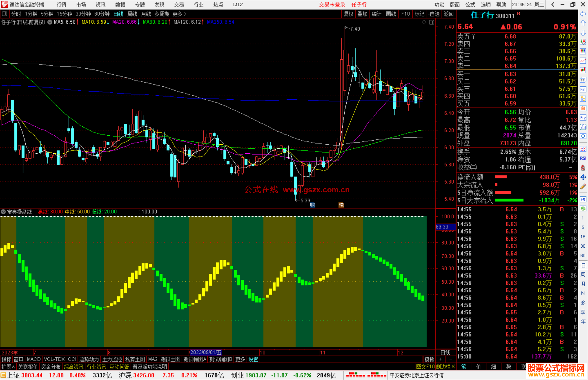The height and width of the screenshot is (380, 588).
Task: Click the RSI indicator sidebar icon
Action: point(583,158)
